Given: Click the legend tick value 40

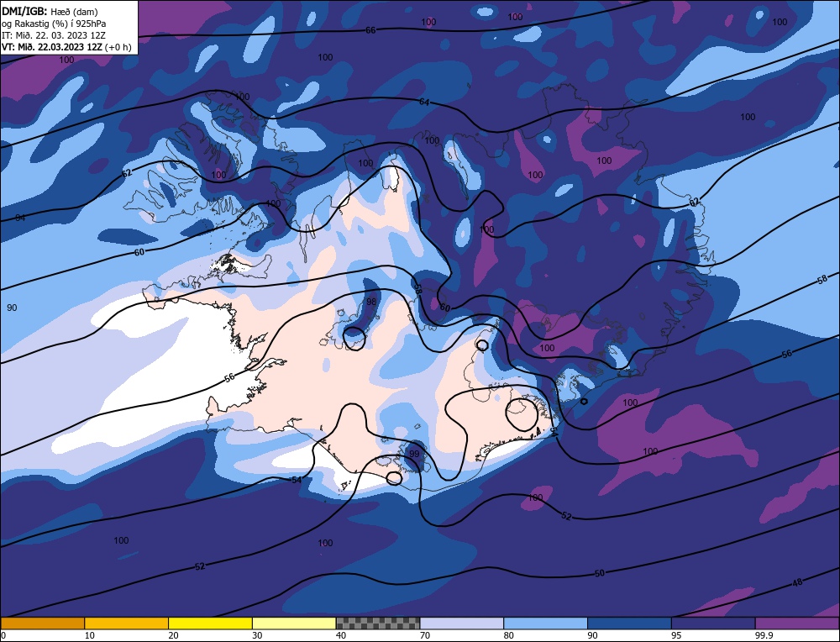Looking at the screenshot, I should click(341, 635).
